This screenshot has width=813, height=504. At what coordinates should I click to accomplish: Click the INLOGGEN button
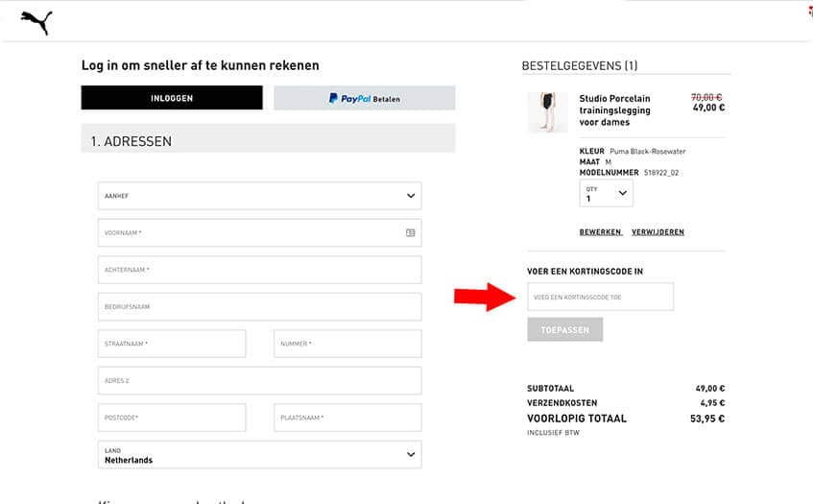tap(172, 98)
